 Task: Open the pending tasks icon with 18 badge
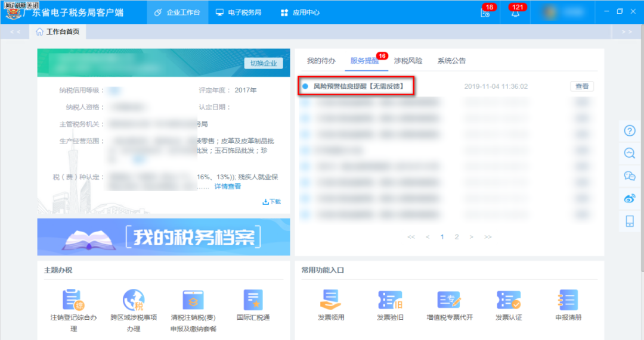(486, 12)
